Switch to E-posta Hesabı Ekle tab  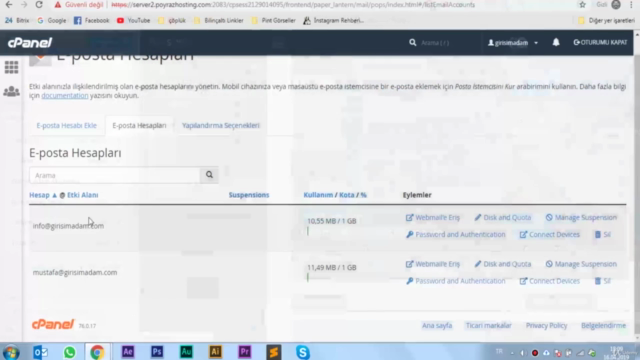point(67,125)
